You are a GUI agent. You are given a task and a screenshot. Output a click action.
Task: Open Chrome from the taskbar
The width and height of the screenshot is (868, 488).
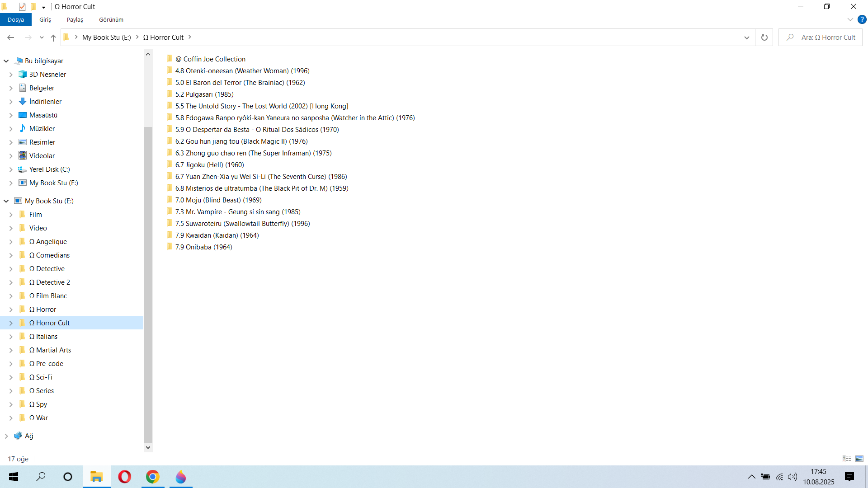[153, 477]
